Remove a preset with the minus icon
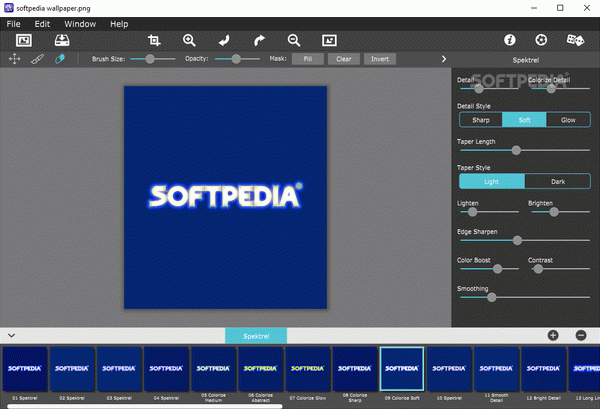This screenshot has width=600, height=409. [x=581, y=336]
